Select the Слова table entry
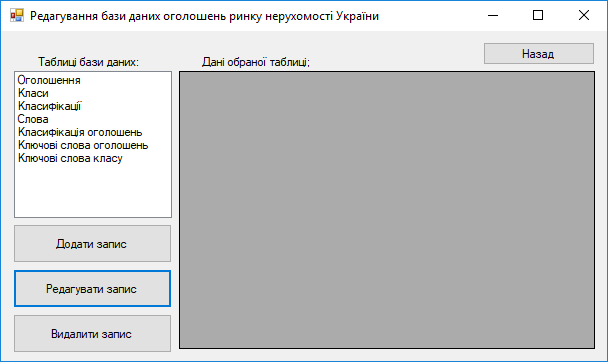This screenshot has width=608, height=362. coord(93,119)
